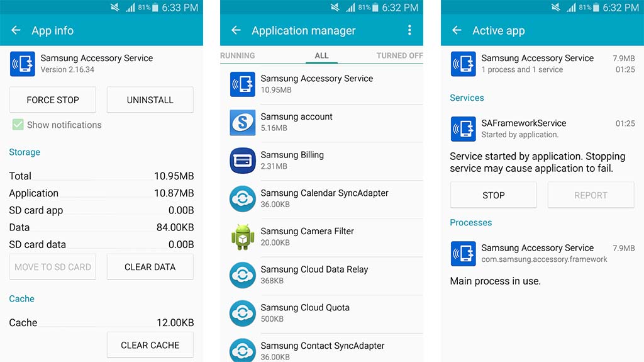Open the Samsung Calendar SyncAdapter entry
Viewport: 644px width, 362px height.
pyautogui.click(x=321, y=199)
